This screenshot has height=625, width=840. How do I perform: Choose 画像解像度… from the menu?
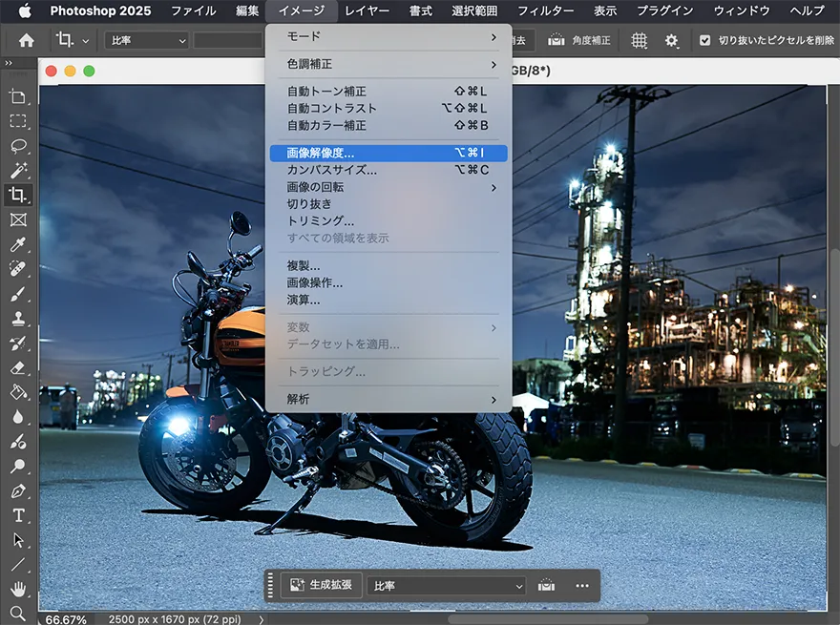(x=325, y=153)
